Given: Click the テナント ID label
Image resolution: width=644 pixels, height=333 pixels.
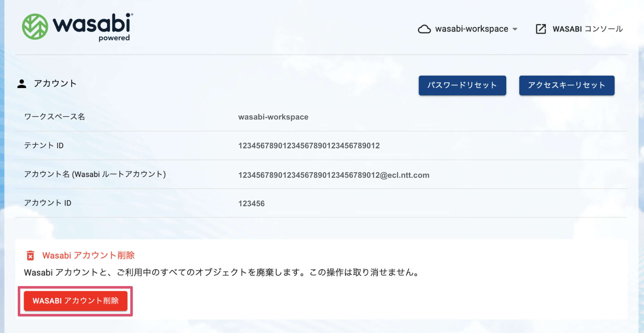Looking at the screenshot, I should point(44,146).
